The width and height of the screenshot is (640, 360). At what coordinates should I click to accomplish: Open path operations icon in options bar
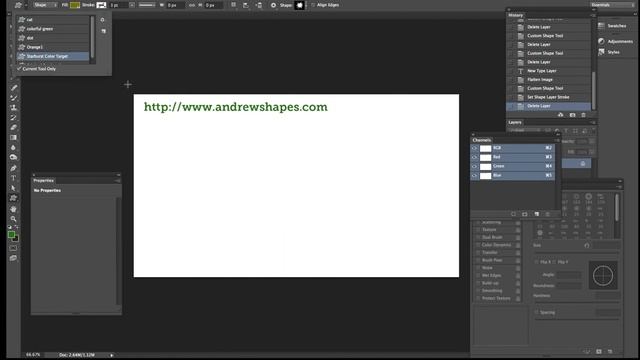click(x=233, y=5)
